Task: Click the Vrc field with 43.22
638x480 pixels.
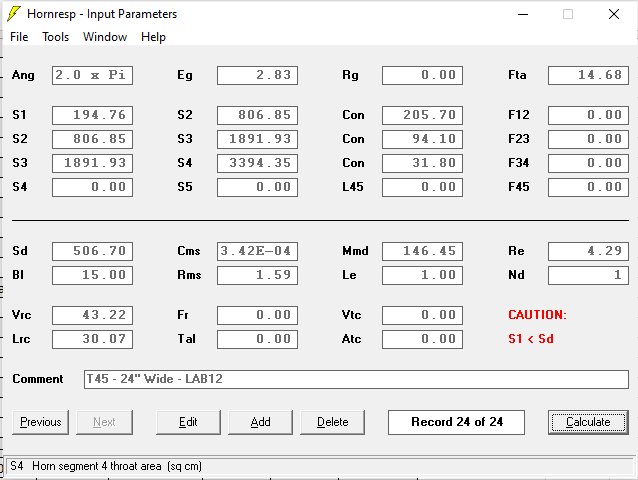Action: click(x=92, y=315)
